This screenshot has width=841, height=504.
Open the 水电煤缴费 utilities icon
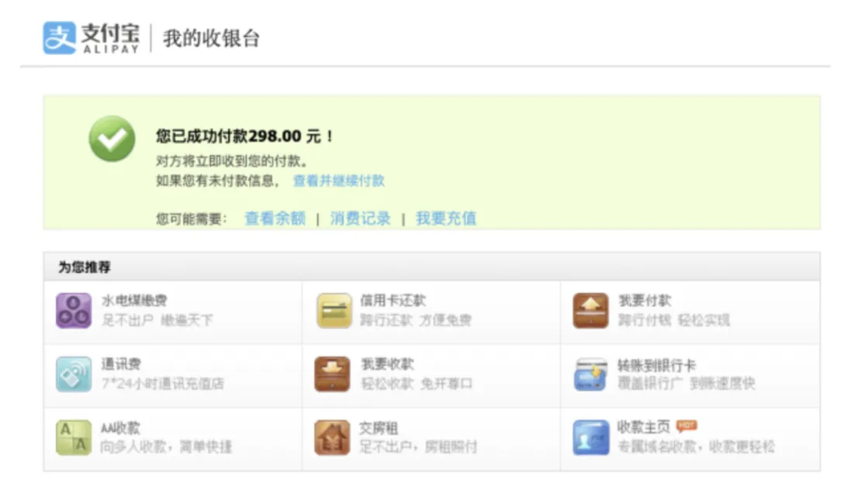click(74, 310)
